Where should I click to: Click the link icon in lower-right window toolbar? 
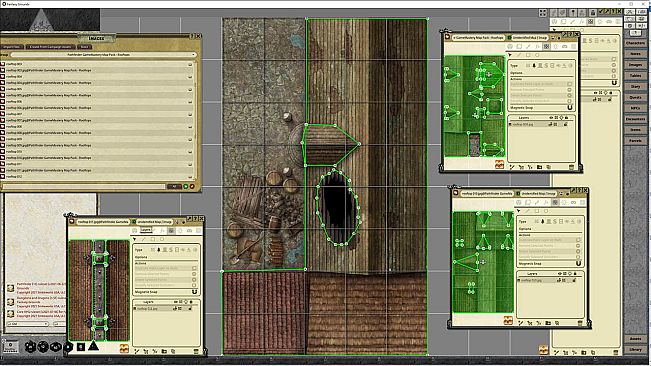(x=573, y=203)
